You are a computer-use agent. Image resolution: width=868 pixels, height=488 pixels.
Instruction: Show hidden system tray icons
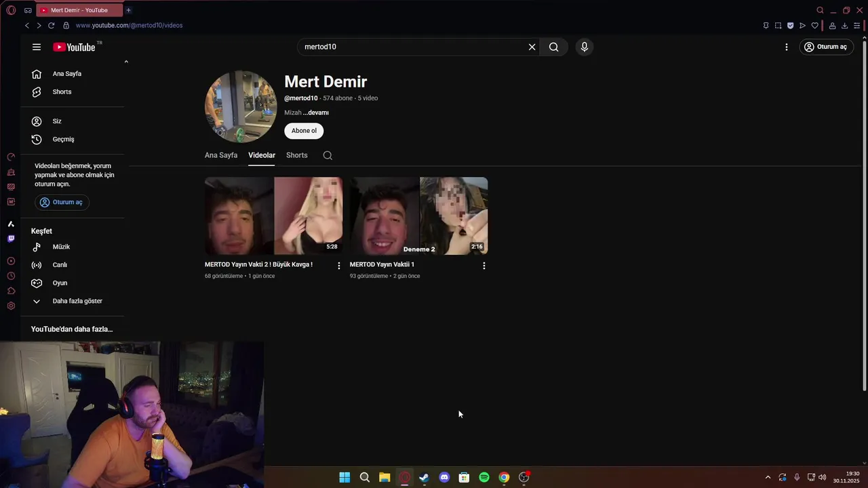[x=768, y=477]
